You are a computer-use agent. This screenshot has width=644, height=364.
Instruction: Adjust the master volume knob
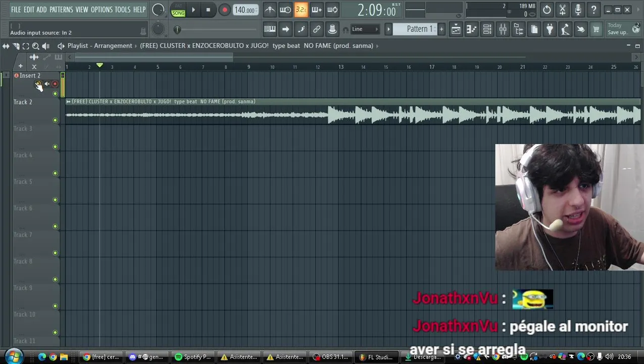[x=158, y=10]
